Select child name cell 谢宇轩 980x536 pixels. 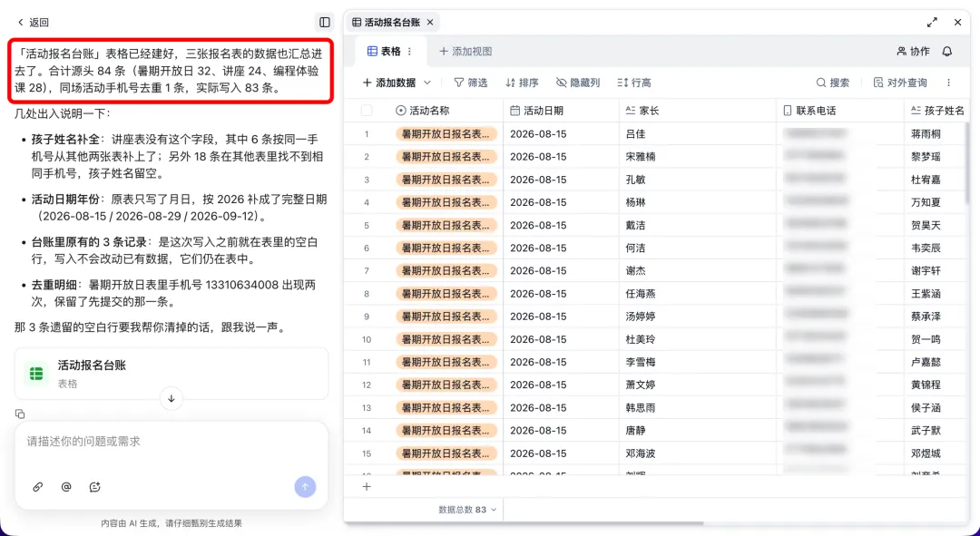click(936, 270)
